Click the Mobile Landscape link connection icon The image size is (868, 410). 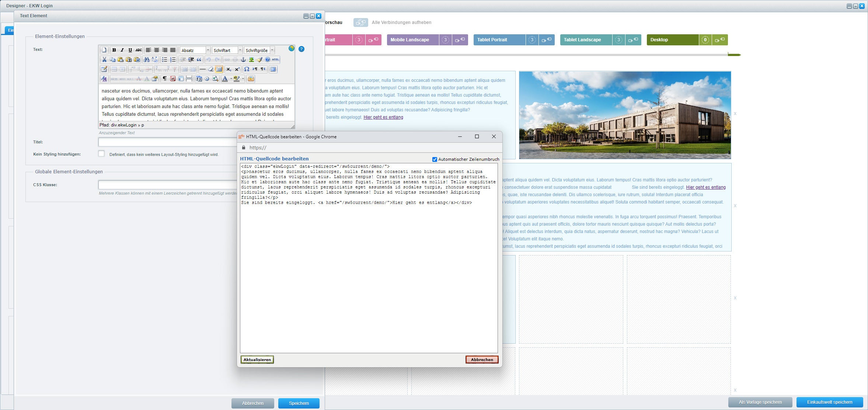click(460, 40)
